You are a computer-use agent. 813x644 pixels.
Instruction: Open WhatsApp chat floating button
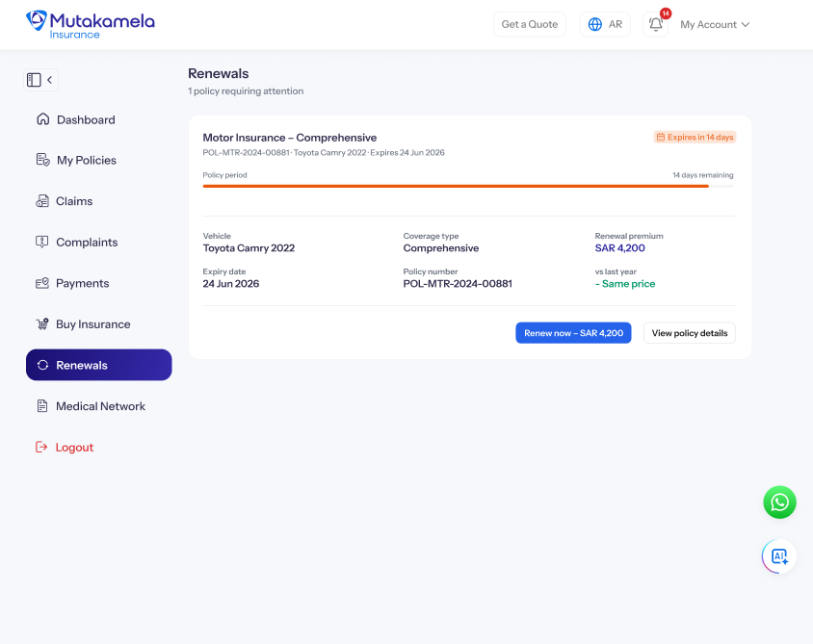point(779,502)
